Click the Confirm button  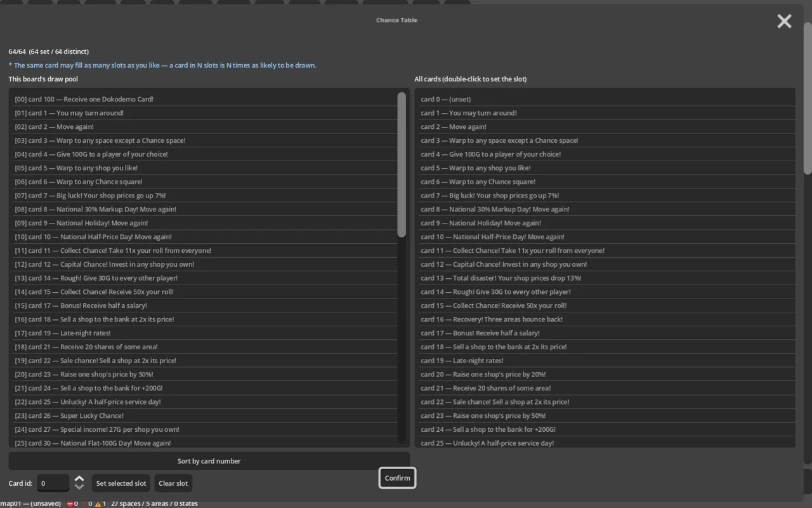coord(397,478)
